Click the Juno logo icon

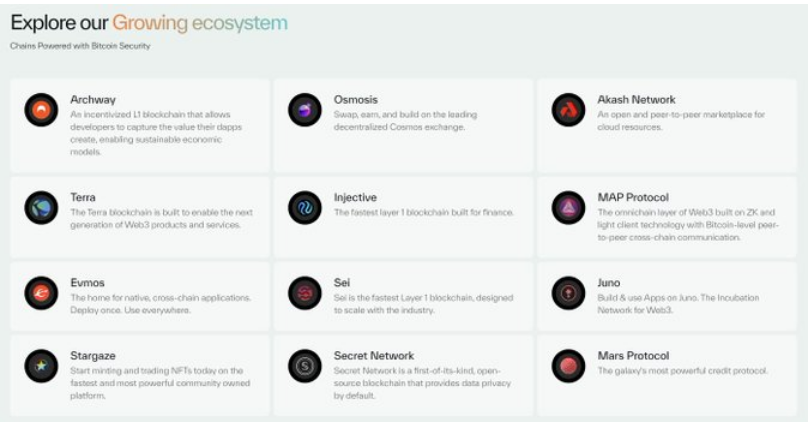568,293
